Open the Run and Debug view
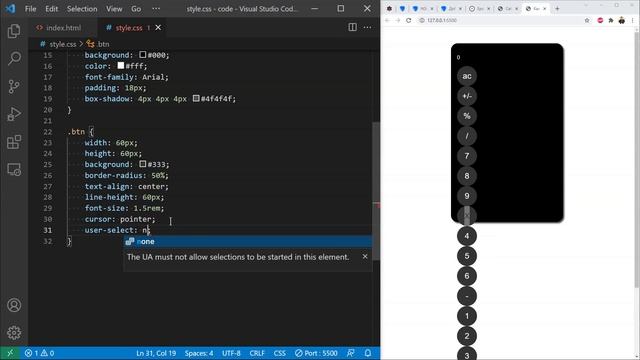The width and height of the screenshot is (640, 360). tap(14, 114)
